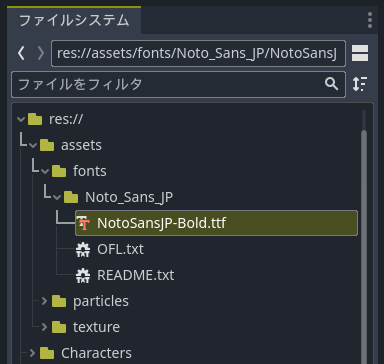384x364 pixels.
Task: Click the file tree vertical scrollbar
Action: click(364, 247)
